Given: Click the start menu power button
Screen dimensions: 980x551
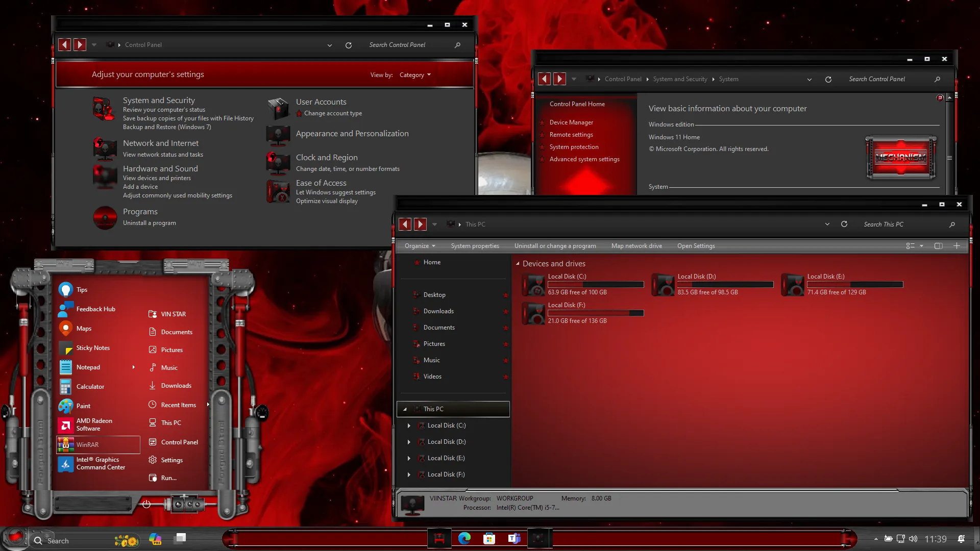Looking at the screenshot, I should click(x=146, y=504).
